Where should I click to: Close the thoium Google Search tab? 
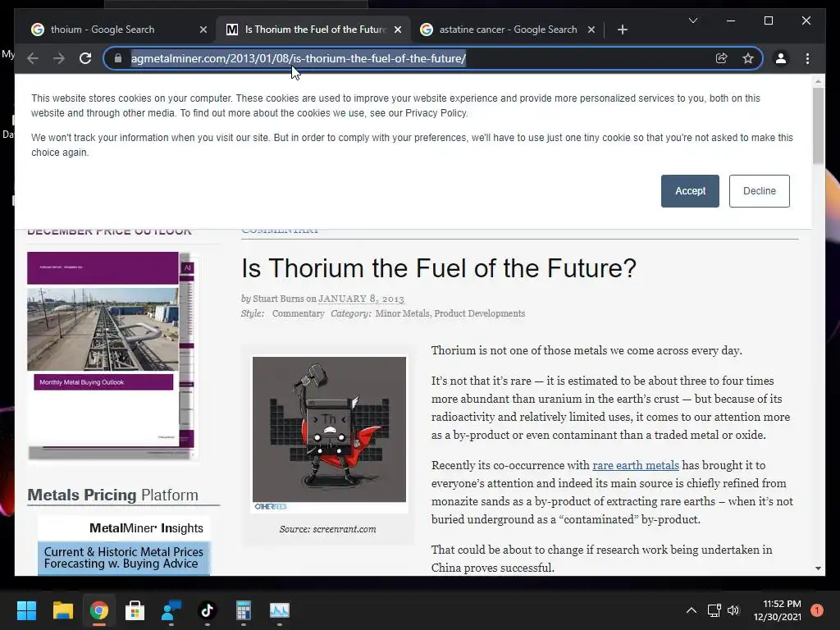(x=203, y=30)
